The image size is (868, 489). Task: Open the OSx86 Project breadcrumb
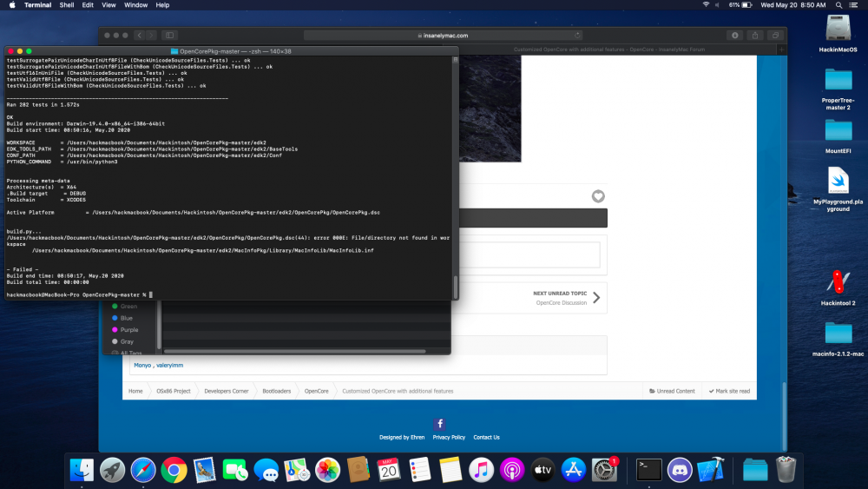click(174, 391)
